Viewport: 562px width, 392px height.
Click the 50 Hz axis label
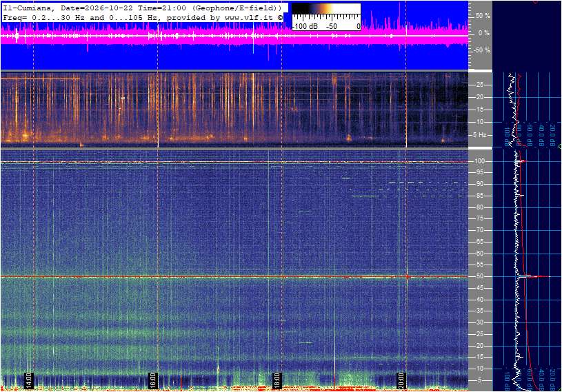pyautogui.click(x=481, y=276)
